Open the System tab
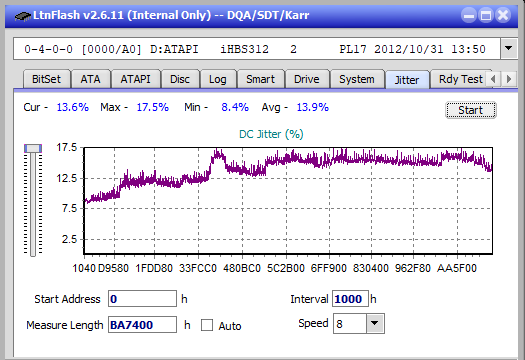525x360 pixels. (357, 79)
